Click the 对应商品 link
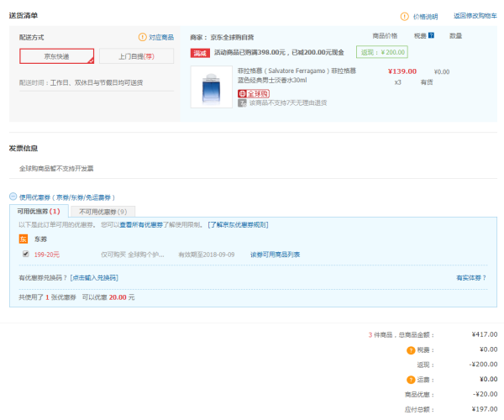504x420 pixels. point(161,37)
